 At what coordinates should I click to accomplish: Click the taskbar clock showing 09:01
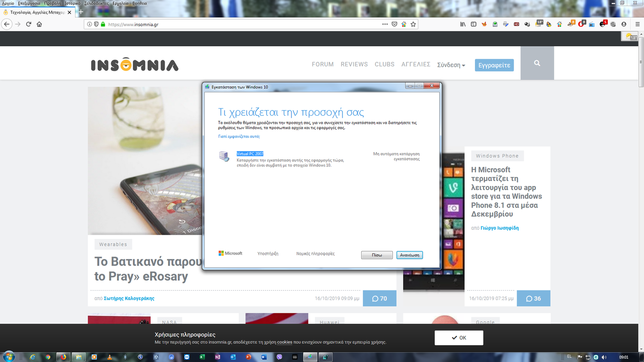(624, 356)
